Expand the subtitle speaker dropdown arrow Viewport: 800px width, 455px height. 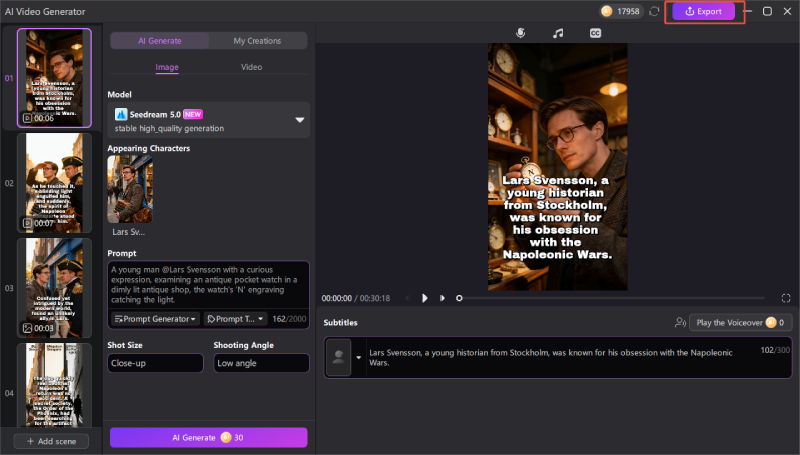click(x=359, y=358)
